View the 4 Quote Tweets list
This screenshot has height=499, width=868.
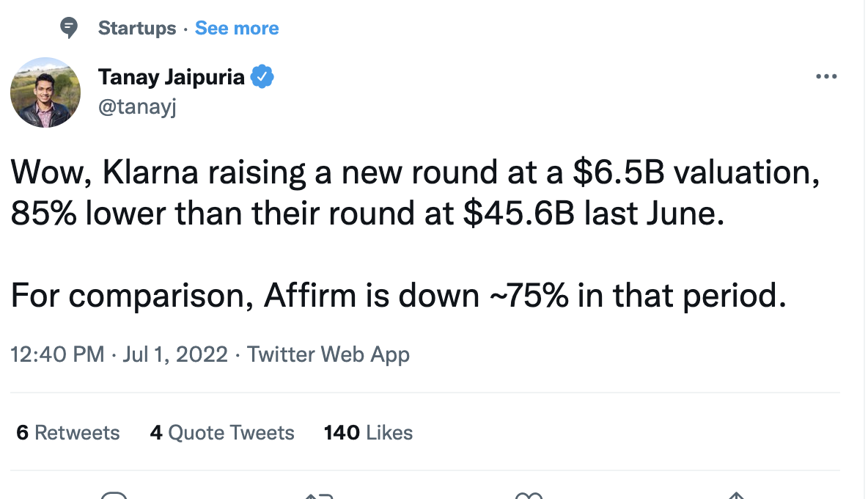tap(222, 433)
